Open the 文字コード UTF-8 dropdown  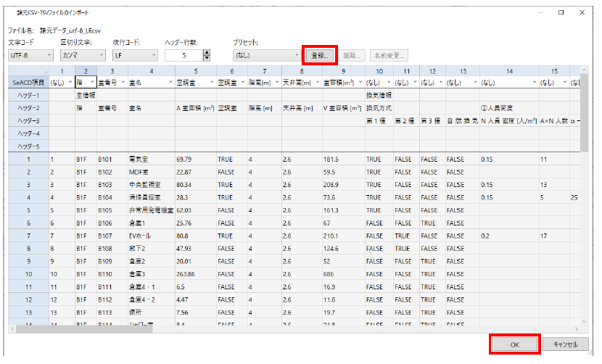tap(29, 55)
